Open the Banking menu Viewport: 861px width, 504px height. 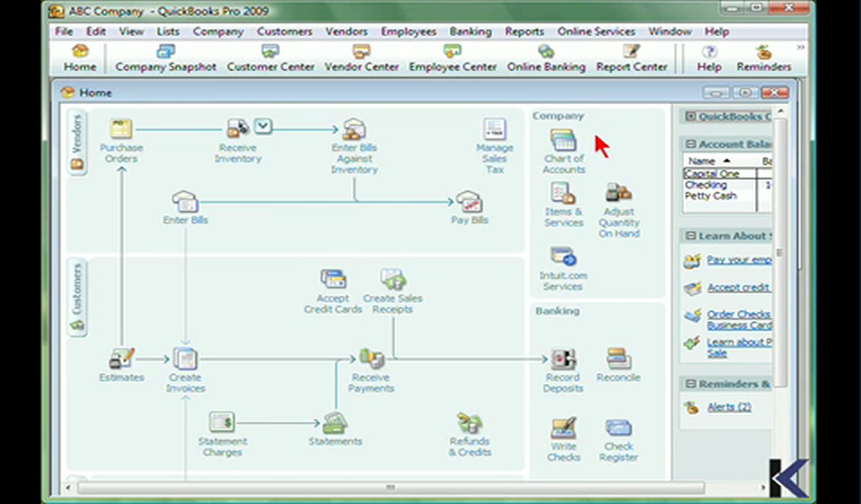[471, 32]
